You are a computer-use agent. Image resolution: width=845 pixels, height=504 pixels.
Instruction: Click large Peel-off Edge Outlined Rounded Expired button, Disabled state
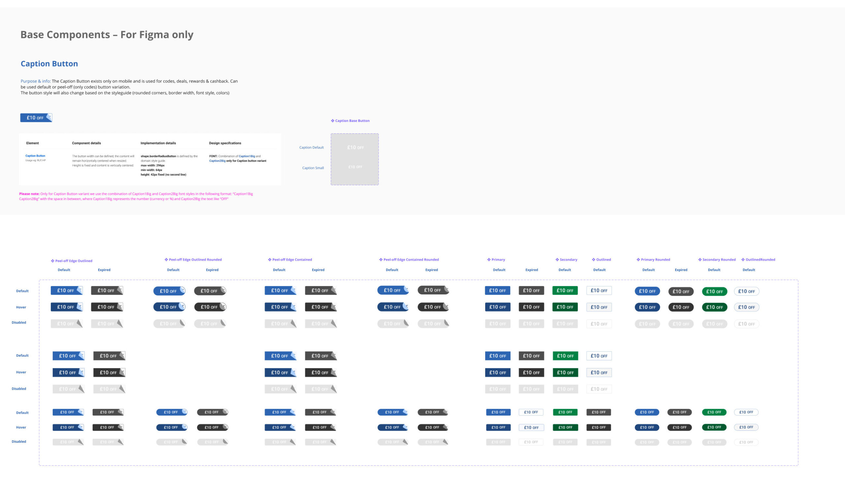210,323
